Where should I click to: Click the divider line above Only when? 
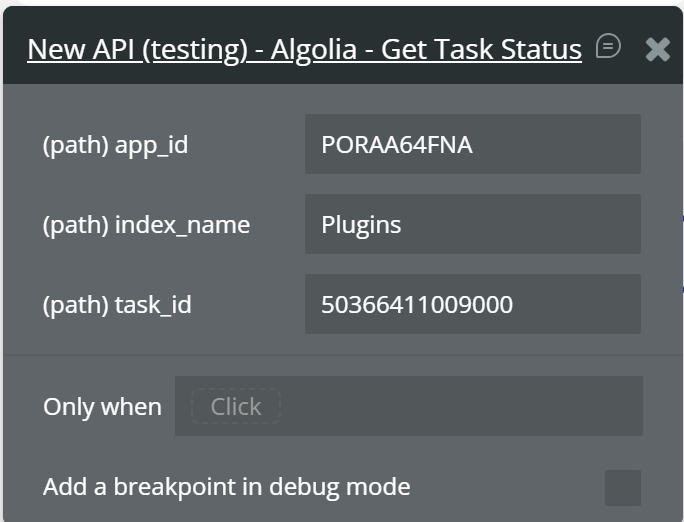(342, 354)
